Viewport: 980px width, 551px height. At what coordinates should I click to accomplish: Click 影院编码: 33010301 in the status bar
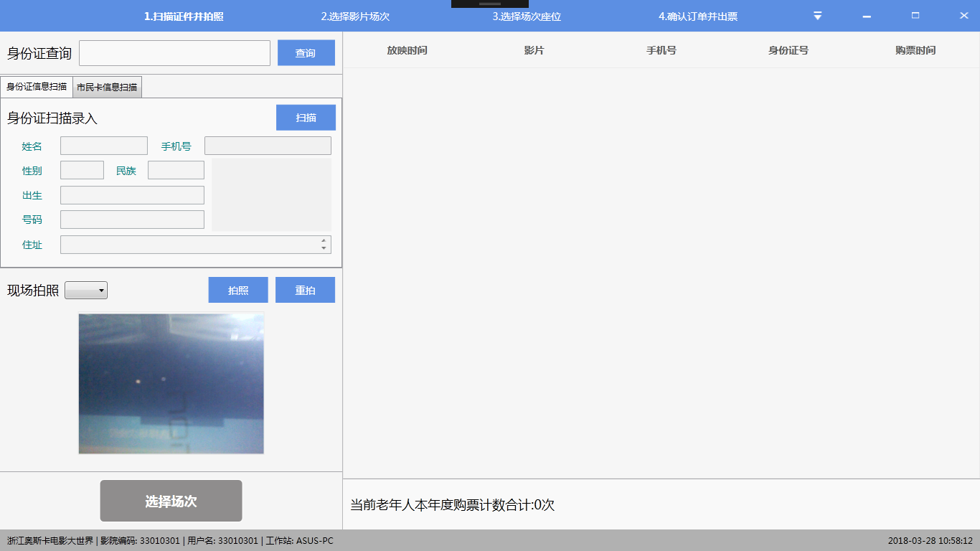click(x=140, y=541)
